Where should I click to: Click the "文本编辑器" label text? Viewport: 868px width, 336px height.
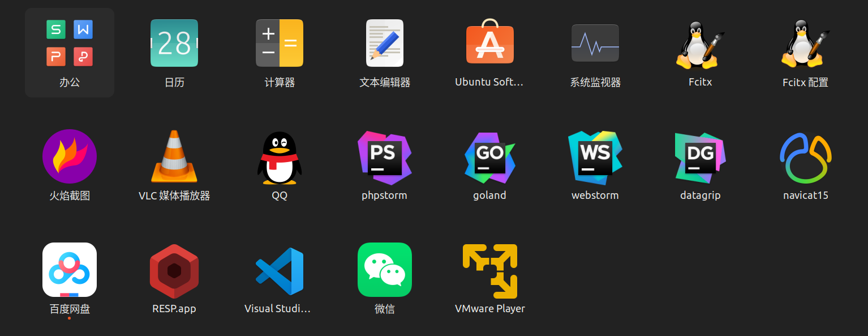tap(385, 82)
